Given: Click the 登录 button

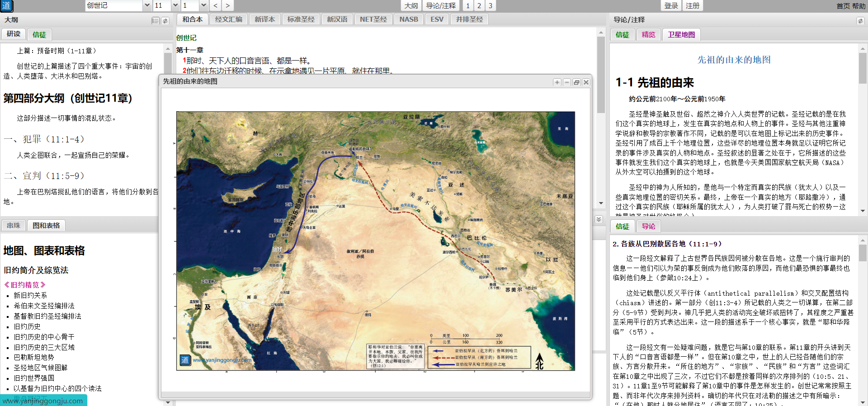Looking at the screenshot, I should pos(671,6).
